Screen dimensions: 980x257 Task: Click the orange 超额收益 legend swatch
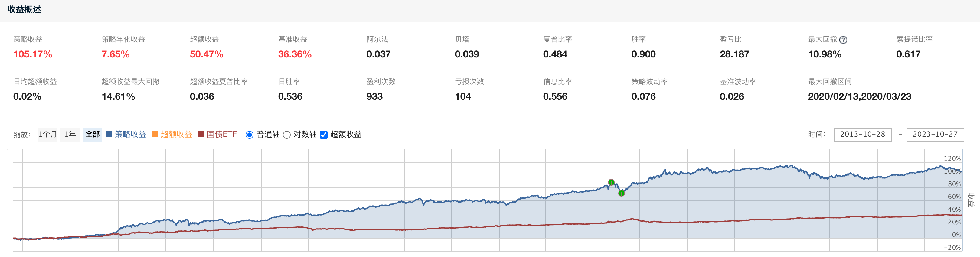pos(155,134)
